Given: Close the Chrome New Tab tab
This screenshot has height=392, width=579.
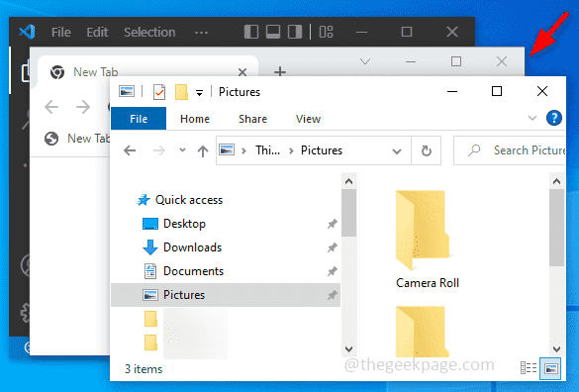Looking at the screenshot, I should (x=242, y=72).
